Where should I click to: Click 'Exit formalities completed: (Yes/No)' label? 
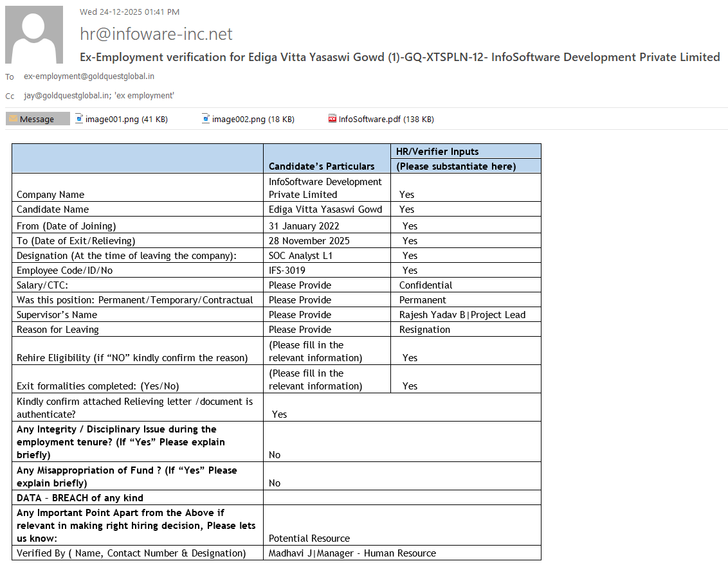pos(98,386)
